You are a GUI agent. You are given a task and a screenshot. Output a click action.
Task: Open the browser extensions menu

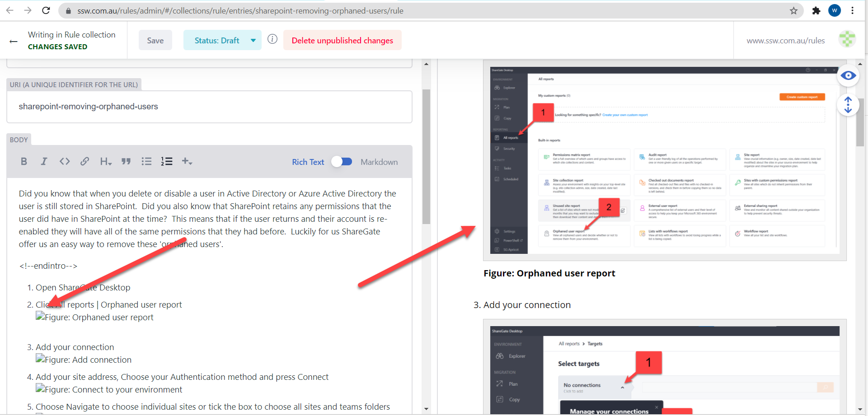[x=816, y=11]
